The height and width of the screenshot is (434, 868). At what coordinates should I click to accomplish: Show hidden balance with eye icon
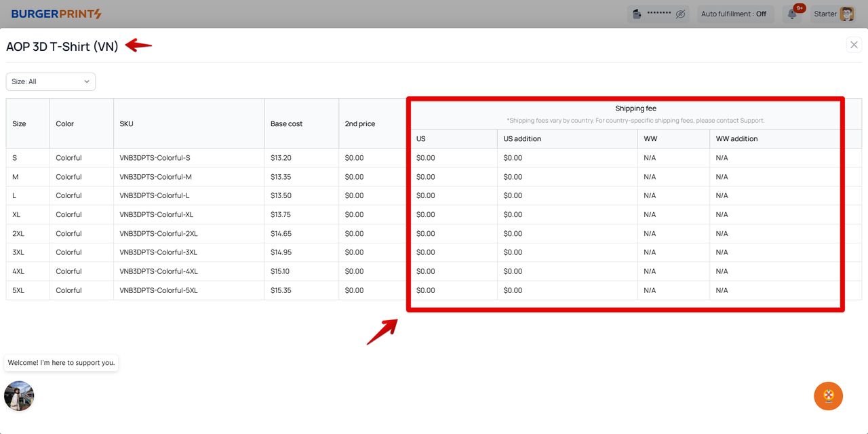680,14
